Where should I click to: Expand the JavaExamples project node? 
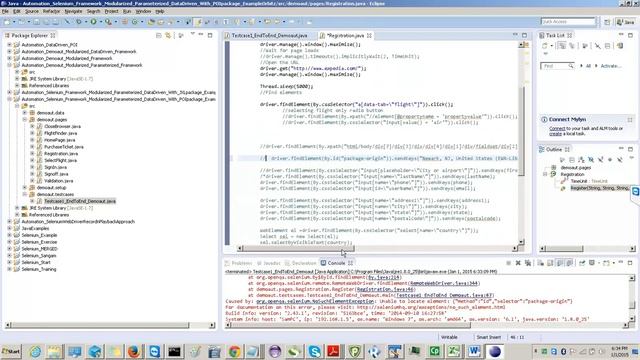pyautogui.click(x=9, y=229)
